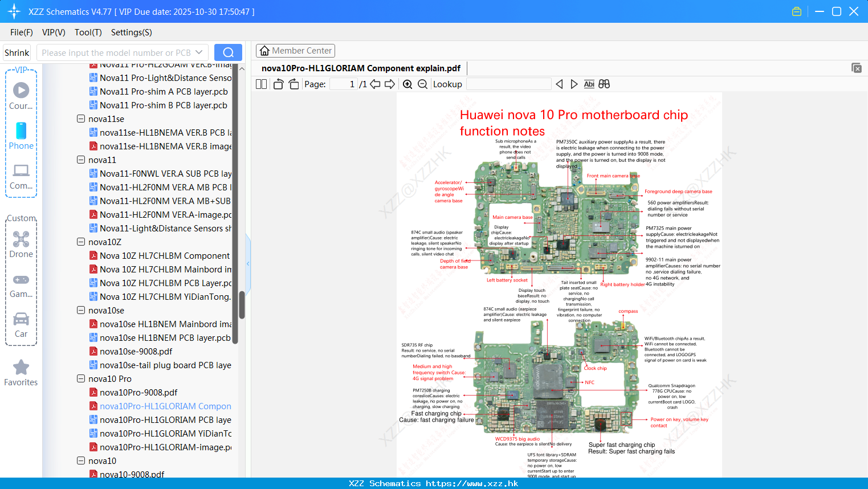
Task: Open nova10Pro-HL1GLORIAM YiDianTong file
Action: coord(160,434)
